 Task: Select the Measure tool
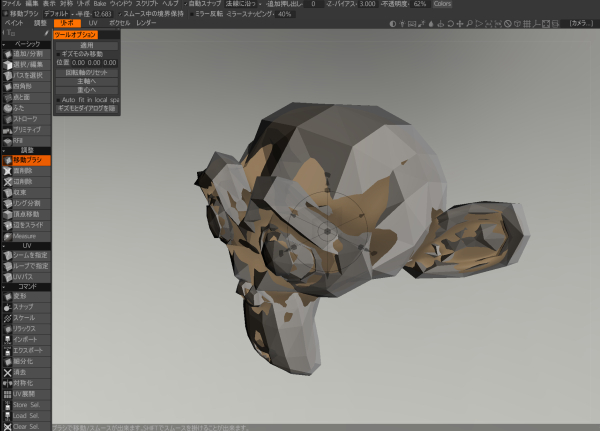[26, 236]
